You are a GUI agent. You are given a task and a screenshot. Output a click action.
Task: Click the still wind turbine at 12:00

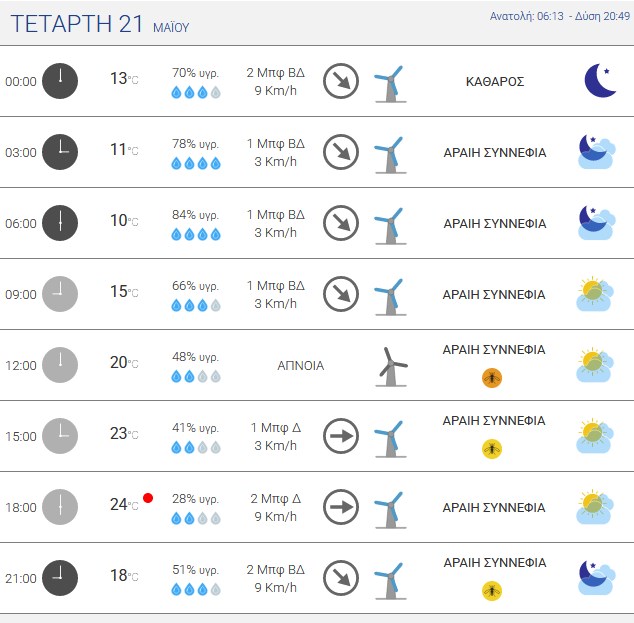(x=391, y=367)
